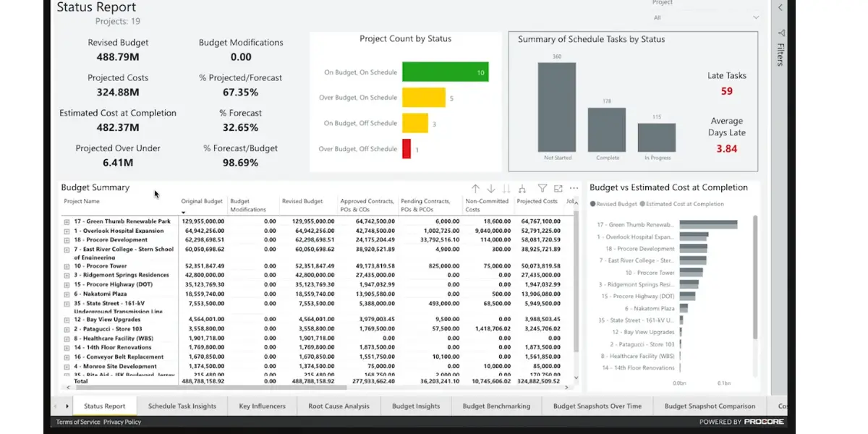The width and height of the screenshot is (868, 434).
Task: Switch to Budget Benchmarking tab
Action: (x=496, y=406)
